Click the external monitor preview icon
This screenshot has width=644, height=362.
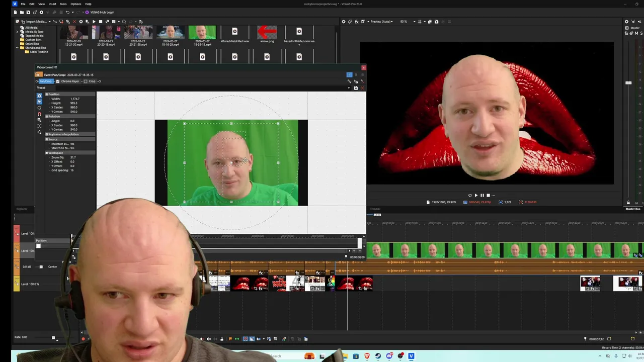click(350, 22)
